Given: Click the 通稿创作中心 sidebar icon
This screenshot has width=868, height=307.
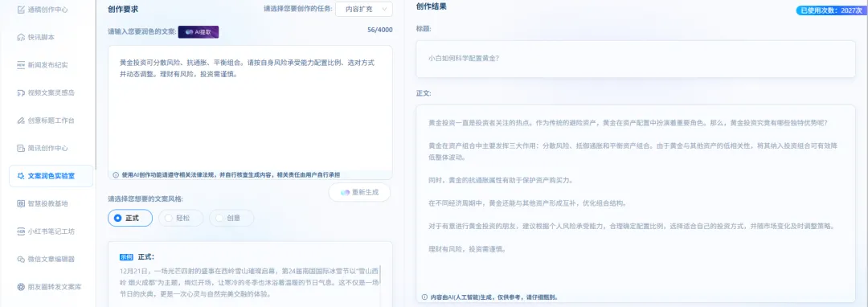Looking at the screenshot, I should (x=21, y=10).
